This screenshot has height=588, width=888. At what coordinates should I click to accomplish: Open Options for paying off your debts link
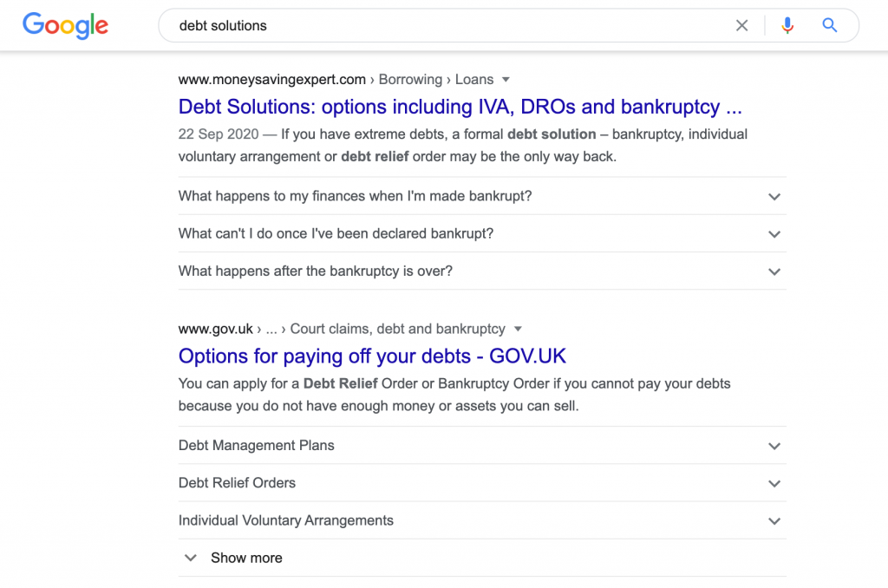(x=372, y=356)
